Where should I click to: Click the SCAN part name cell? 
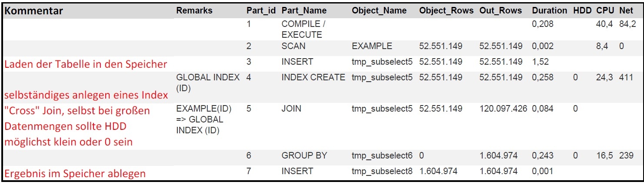(294, 46)
